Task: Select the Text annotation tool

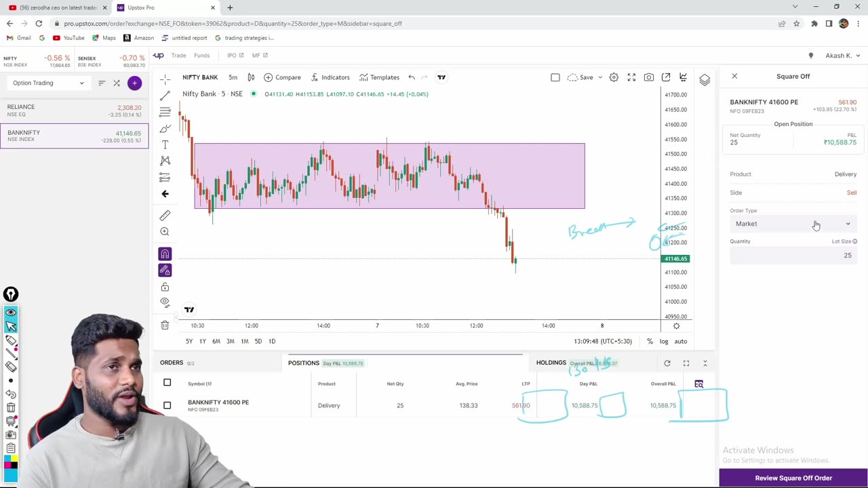Action: pyautogui.click(x=165, y=144)
